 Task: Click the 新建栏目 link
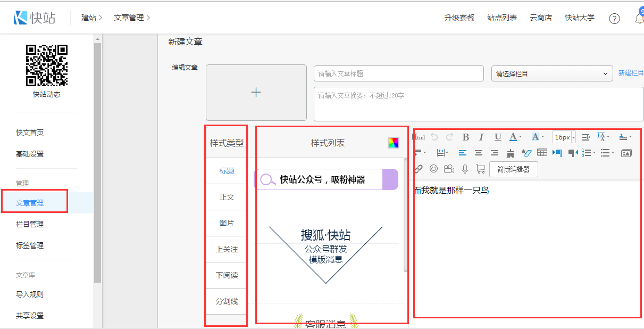point(631,73)
